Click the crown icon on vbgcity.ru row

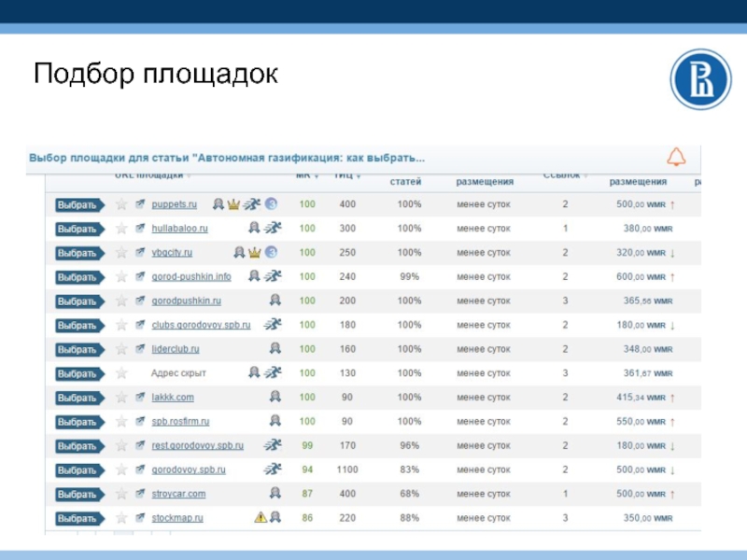click(254, 252)
